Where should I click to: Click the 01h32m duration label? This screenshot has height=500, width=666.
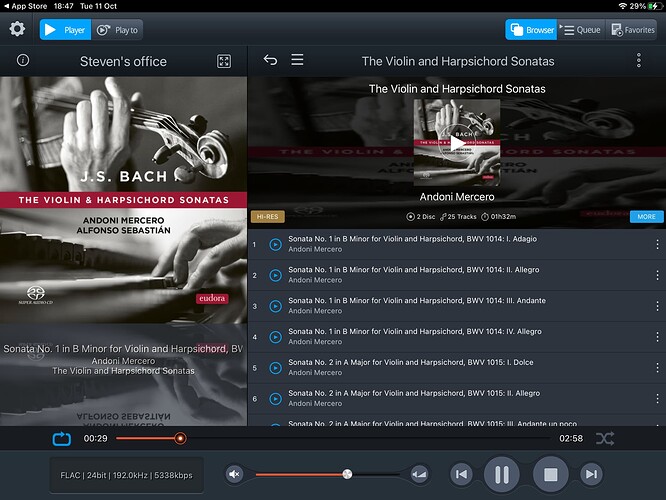(499, 217)
